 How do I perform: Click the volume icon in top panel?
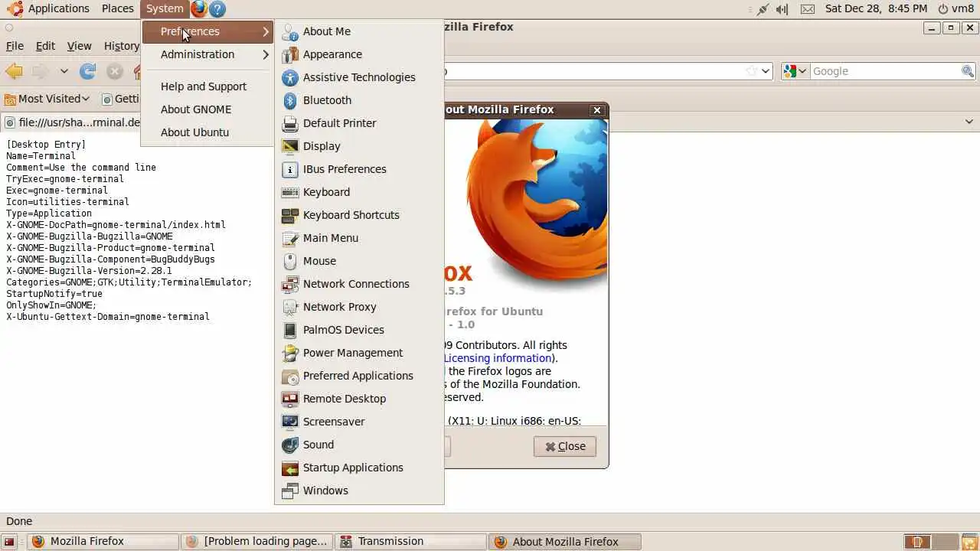(782, 9)
